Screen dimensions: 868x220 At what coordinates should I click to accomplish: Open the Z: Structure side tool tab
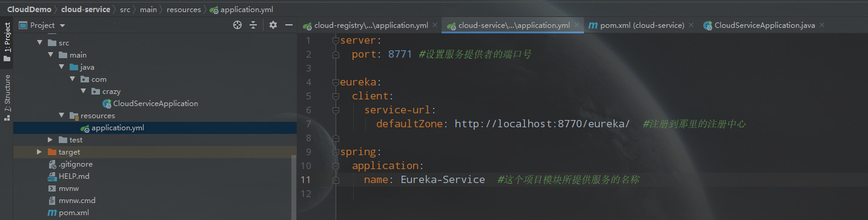7,97
